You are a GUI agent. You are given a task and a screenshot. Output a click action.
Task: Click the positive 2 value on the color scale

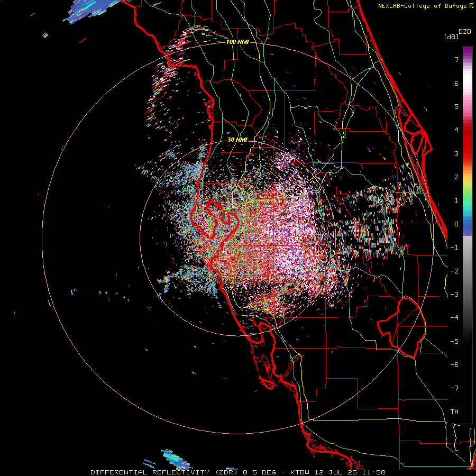tap(456, 177)
